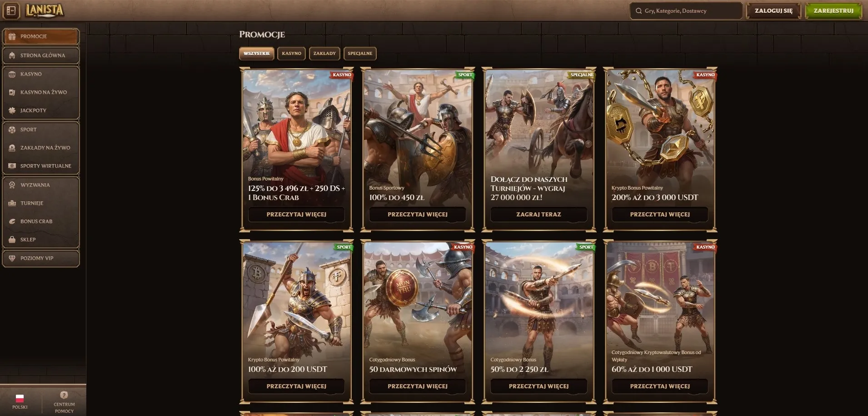This screenshot has height=416, width=868.
Task: Click the Centrum Pomocy question icon
Action: [64, 395]
